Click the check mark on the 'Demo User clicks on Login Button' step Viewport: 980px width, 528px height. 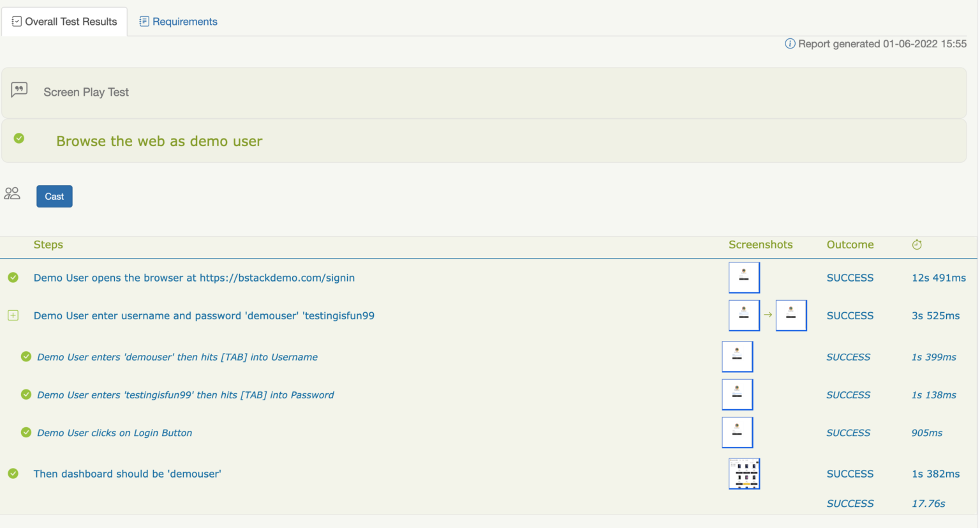(26, 432)
